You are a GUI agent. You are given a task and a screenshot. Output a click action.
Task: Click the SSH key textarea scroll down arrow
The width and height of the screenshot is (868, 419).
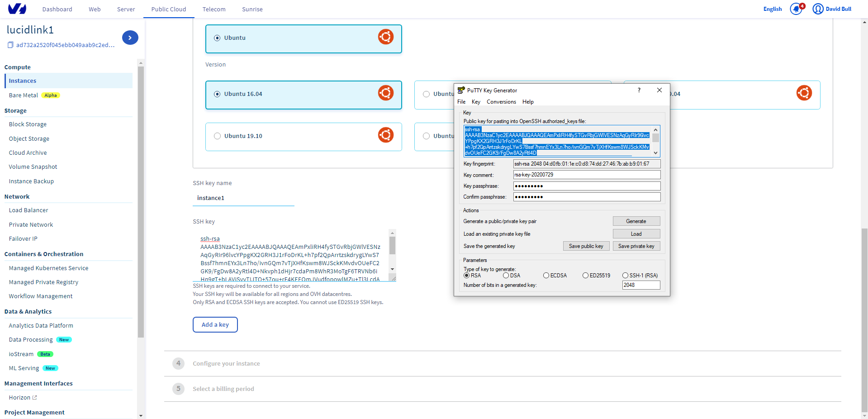tap(392, 269)
